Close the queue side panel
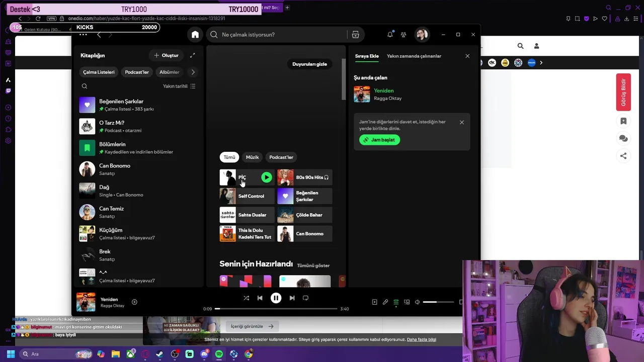 click(x=467, y=56)
